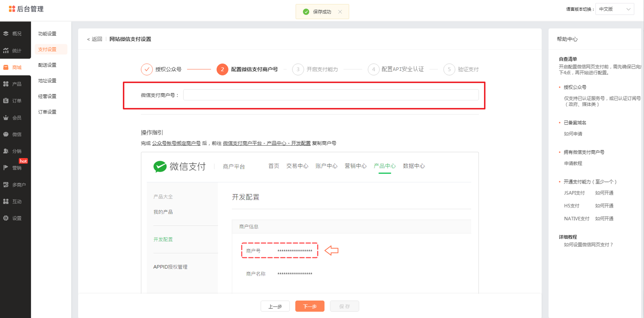The height and width of the screenshot is (318, 644).
Task: Focus the 微信支付商户号 input field
Action: coord(330,95)
